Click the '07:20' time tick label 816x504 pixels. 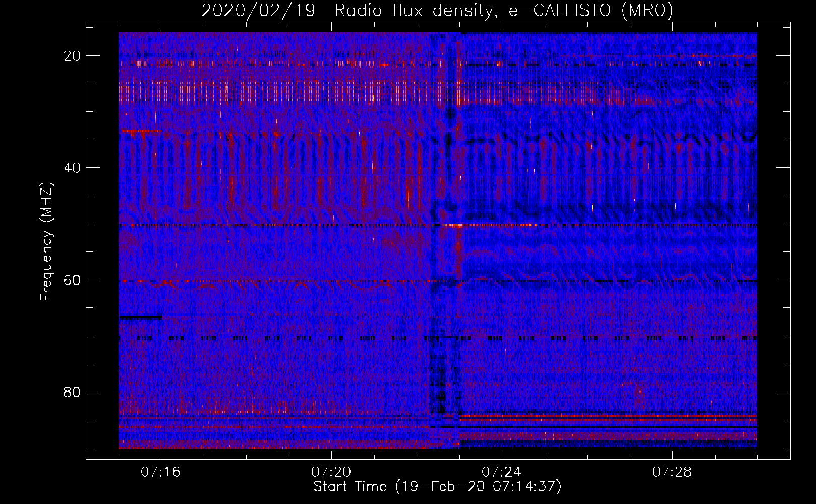(331, 472)
